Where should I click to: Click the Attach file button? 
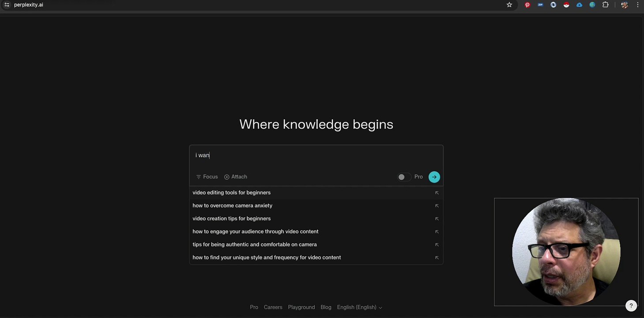coord(236,177)
